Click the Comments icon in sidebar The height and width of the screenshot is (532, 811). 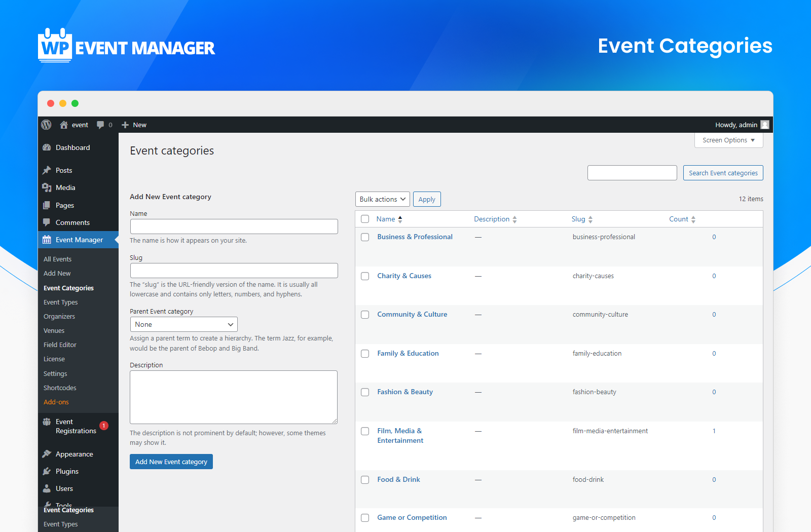click(x=47, y=222)
